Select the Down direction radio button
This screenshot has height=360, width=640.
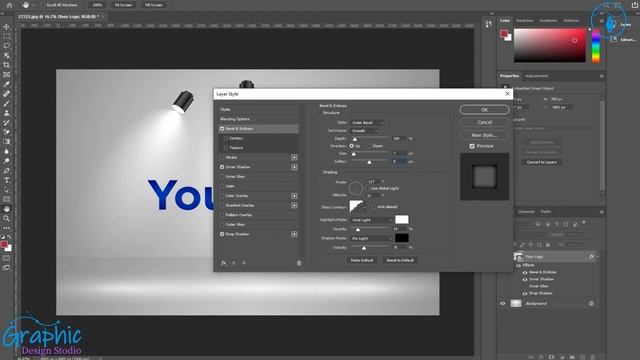point(369,146)
